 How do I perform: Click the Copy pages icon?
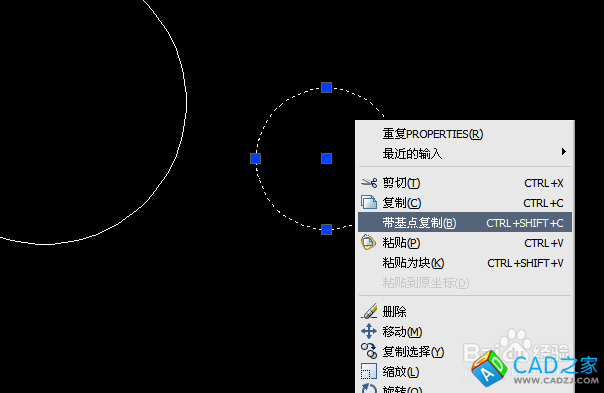(x=369, y=202)
